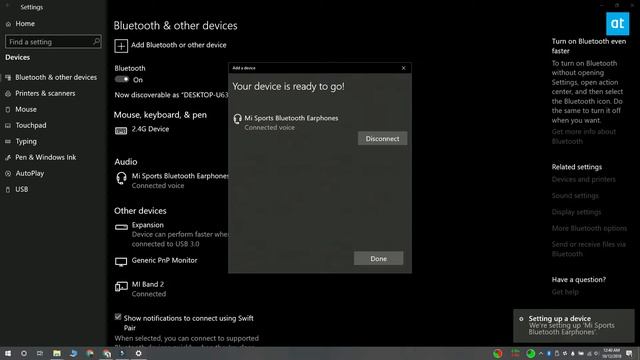Click the Touchpad icon in the sidebar
Screen dimensions: 640x360
click(8, 125)
